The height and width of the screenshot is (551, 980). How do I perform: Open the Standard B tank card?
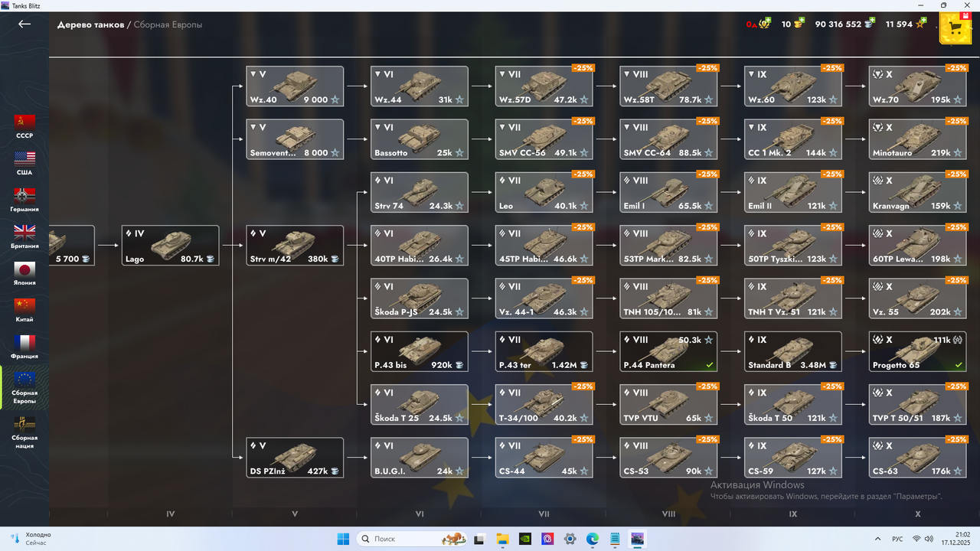pyautogui.click(x=793, y=352)
